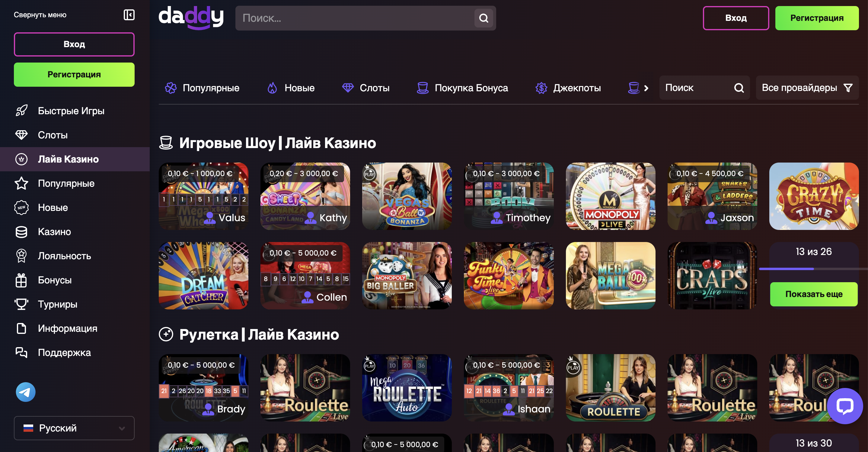The height and width of the screenshot is (452, 868).
Task: Open the Monopoly Big Baller thumbnail
Action: 407,276
